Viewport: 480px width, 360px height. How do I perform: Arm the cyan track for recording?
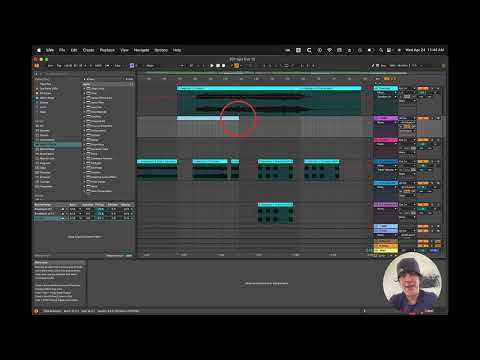[x=438, y=88]
